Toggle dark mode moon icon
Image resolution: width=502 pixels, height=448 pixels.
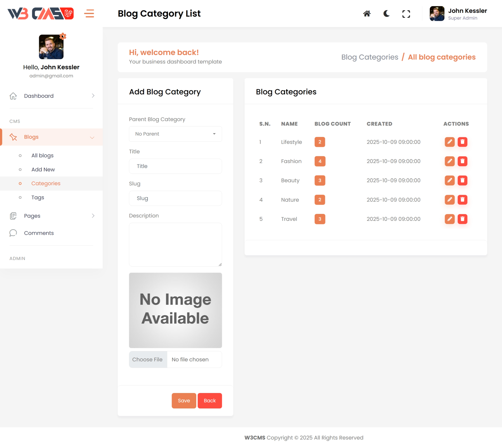386,13
